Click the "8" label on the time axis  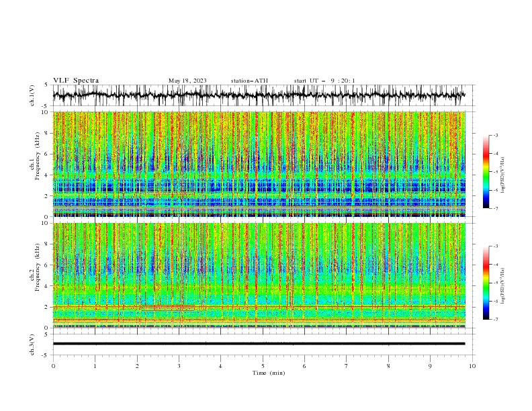pyautogui.click(x=388, y=366)
